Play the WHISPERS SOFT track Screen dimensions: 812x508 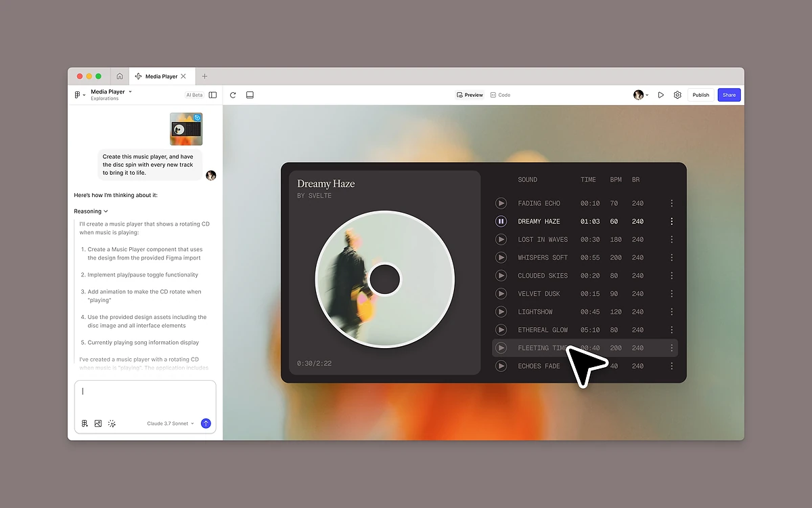501,257
